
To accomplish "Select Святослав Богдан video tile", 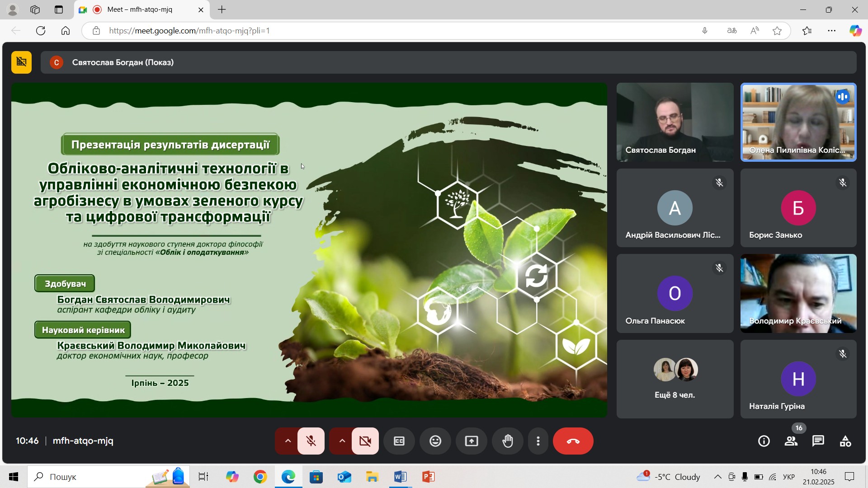I will click(675, 122).
